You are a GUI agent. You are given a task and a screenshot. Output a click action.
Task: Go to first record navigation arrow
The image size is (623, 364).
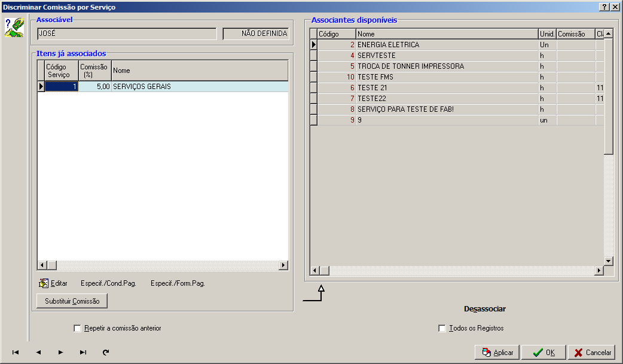point(16,353)
